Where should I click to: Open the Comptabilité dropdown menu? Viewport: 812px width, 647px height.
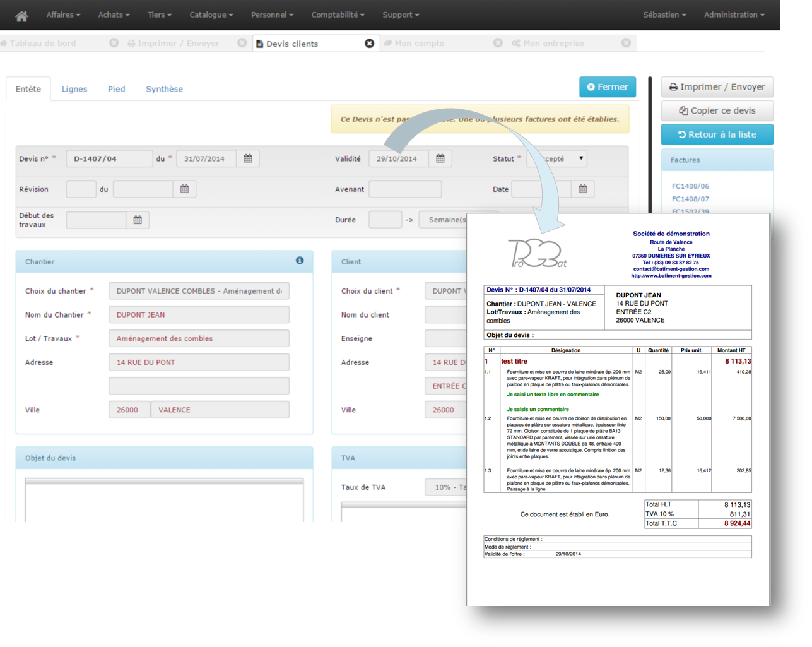[338, 15]
